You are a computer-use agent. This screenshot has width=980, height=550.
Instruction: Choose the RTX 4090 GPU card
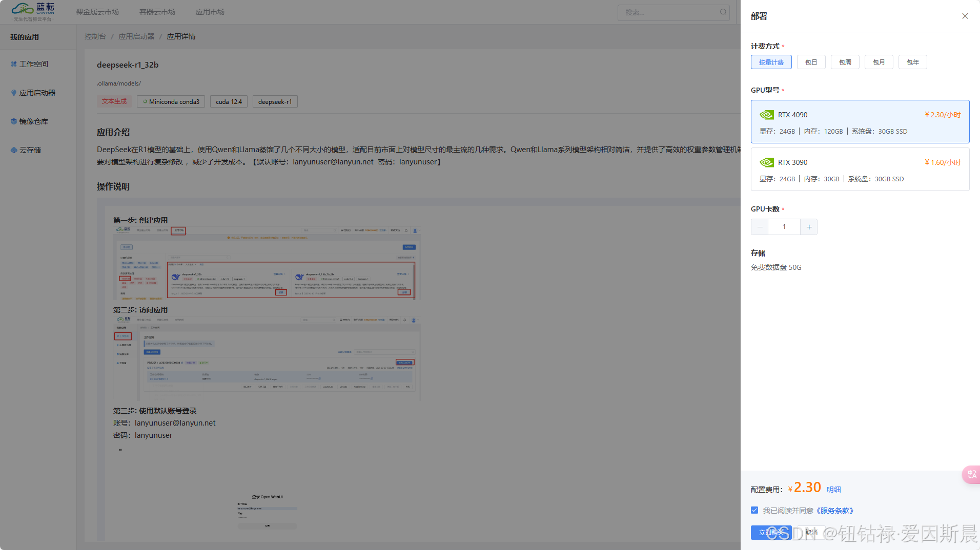pyautogui.click(x=860, y=121)
